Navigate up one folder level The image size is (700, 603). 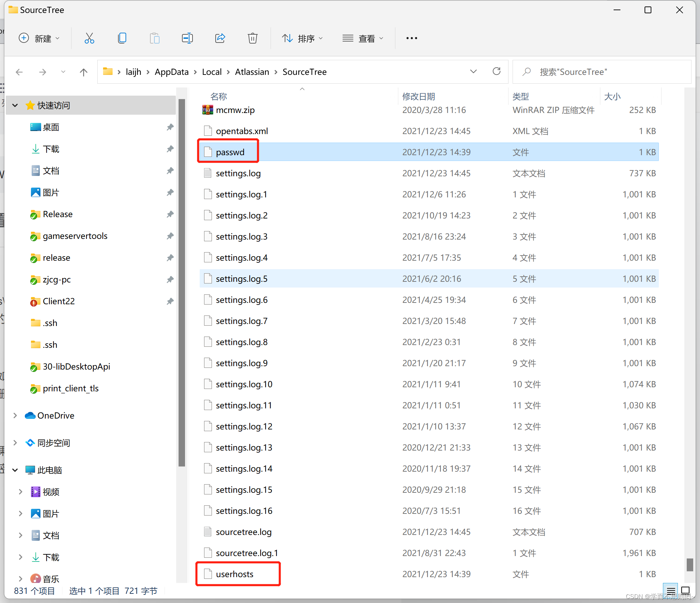point(84,72)
